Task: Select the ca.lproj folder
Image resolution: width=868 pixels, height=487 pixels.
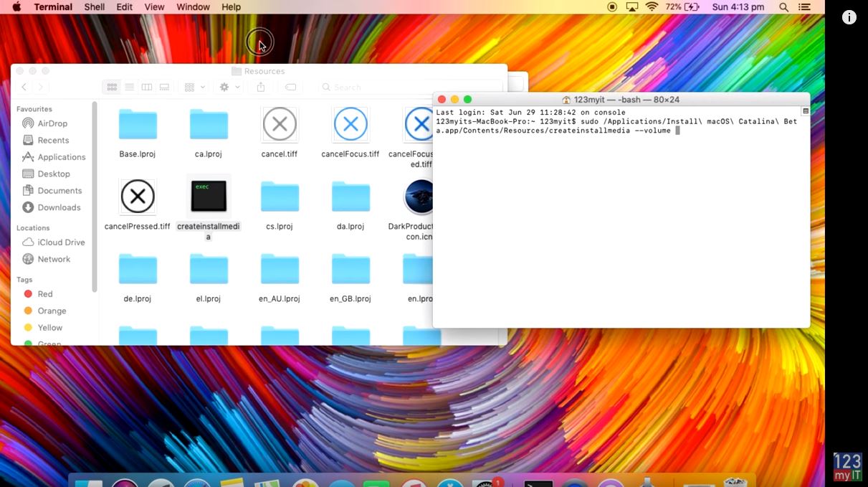Action: coord(209,126)
